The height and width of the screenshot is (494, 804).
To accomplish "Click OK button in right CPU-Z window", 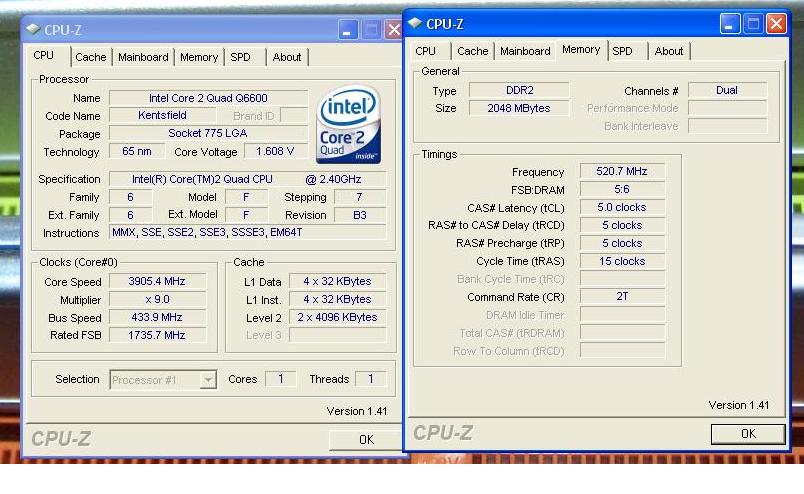I will [748, 433].
